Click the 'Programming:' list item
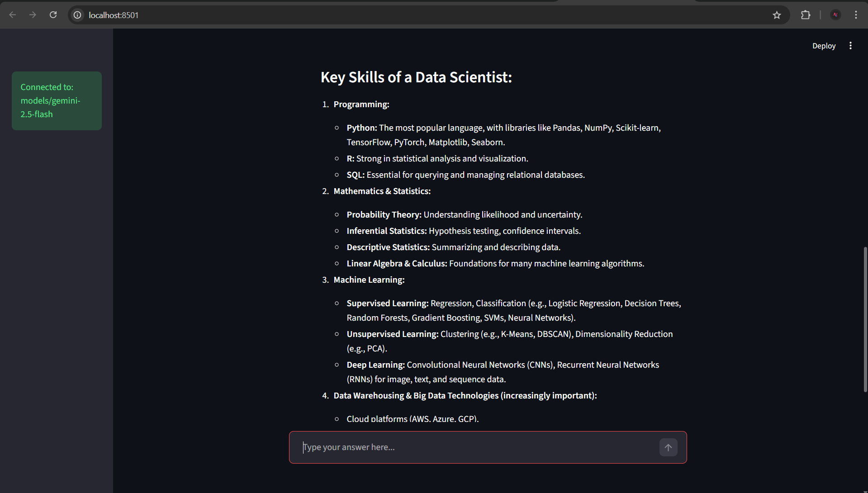868x493 pixels. tap(361, 104)
